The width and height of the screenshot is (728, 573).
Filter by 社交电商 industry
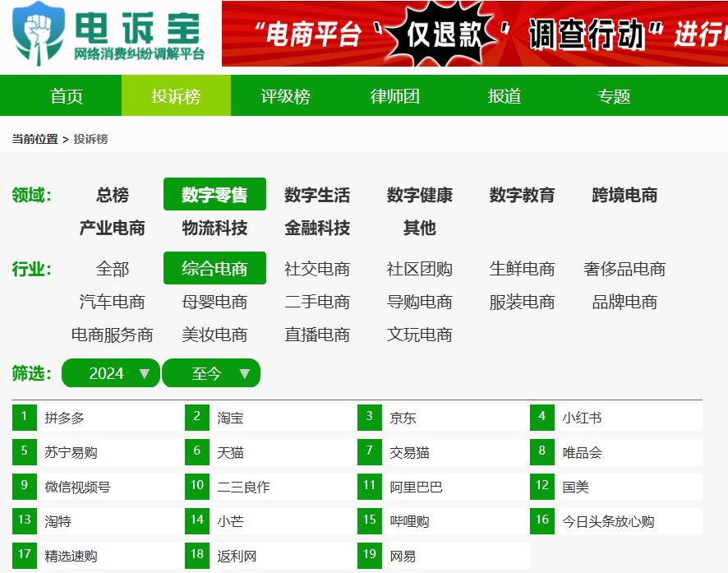317,268
